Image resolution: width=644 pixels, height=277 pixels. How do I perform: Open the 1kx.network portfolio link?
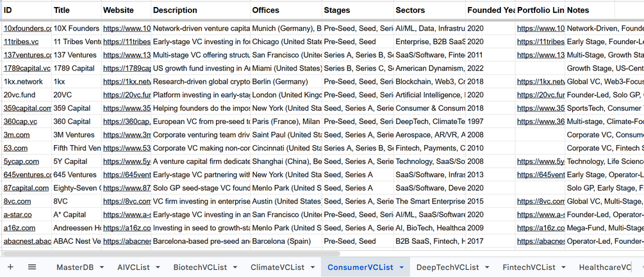point(541,81)
